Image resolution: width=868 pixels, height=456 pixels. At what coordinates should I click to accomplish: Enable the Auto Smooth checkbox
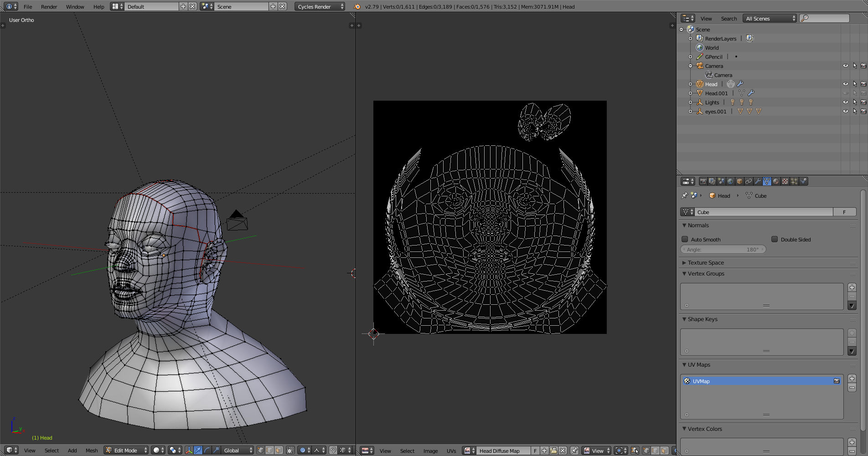tap(685, 239)
